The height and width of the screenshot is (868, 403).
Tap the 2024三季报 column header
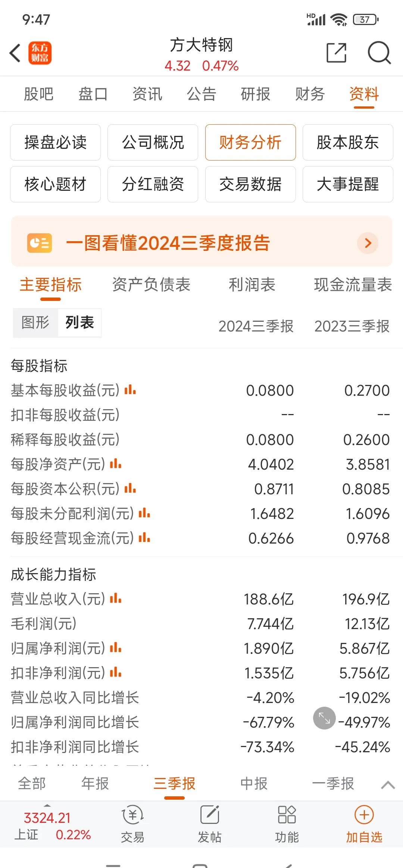coord(256,326)
